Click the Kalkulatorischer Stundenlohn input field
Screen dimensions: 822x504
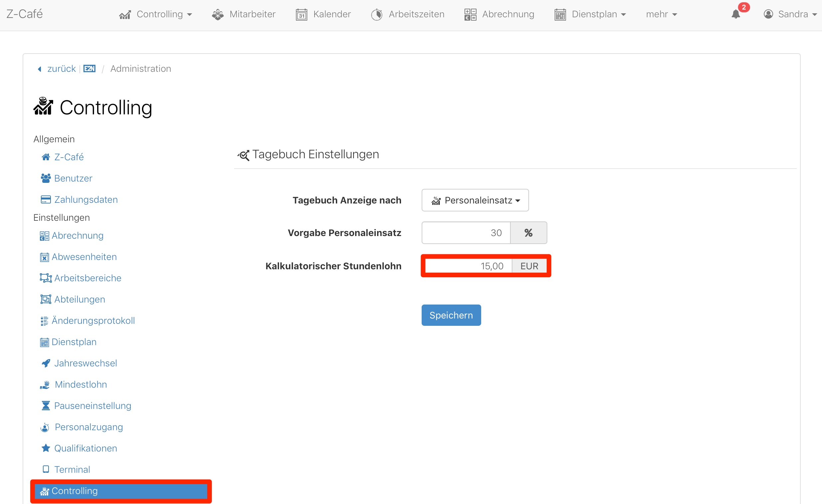point(469,266)
